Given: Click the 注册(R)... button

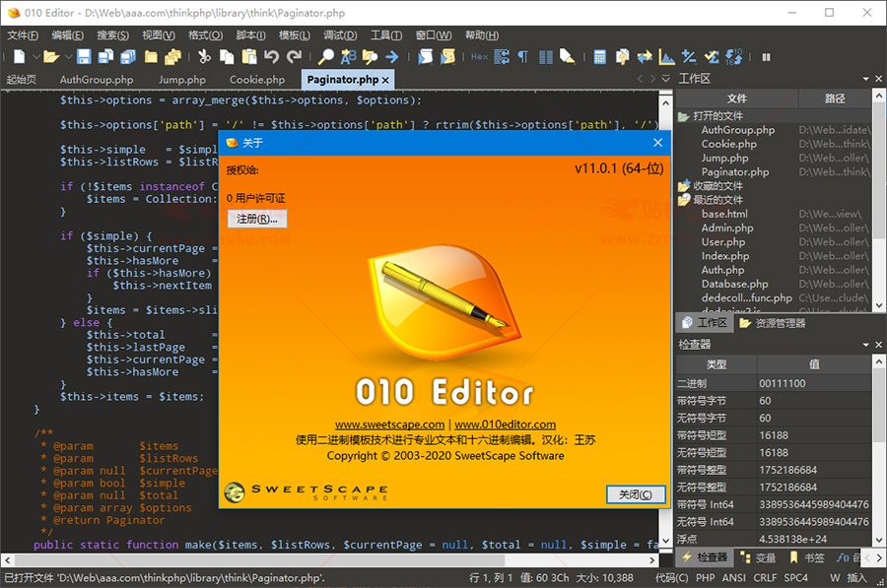Looking at the screenshot, I should 257,219.
